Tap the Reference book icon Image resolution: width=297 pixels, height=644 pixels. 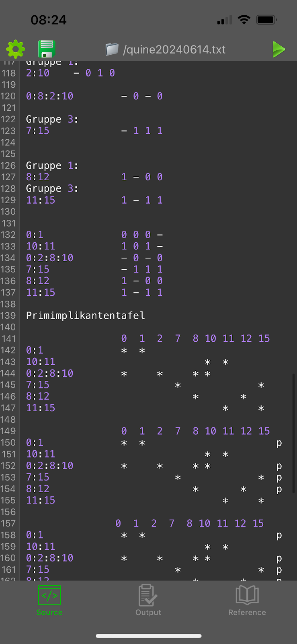(x=247, y=595)
